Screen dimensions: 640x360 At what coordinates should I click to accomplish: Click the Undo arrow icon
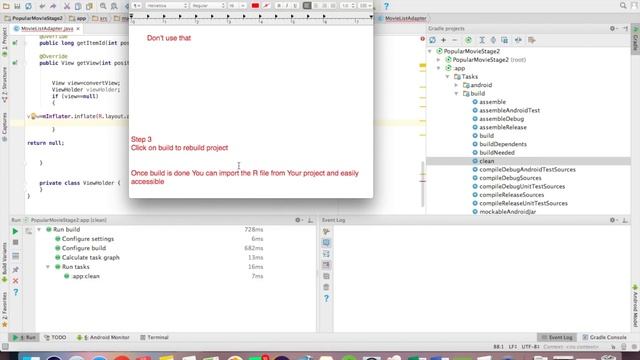pyautogui.click(x=42, y=6)
